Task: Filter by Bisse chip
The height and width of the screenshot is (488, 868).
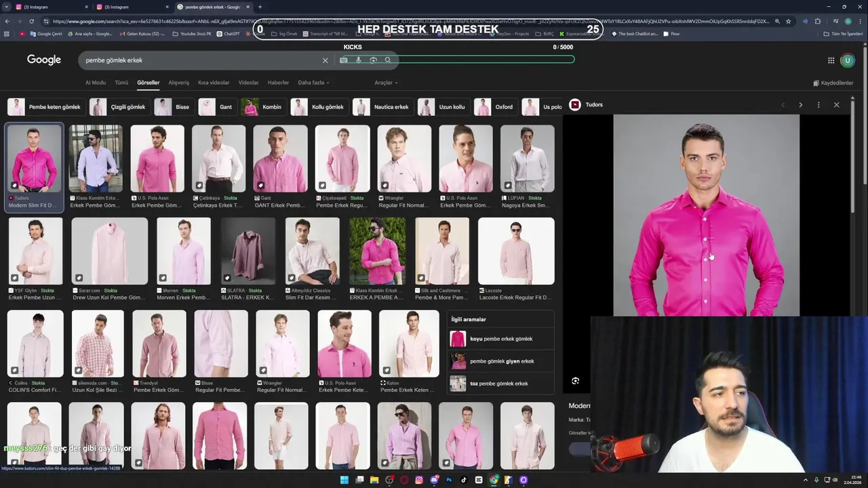Action: 173,107
